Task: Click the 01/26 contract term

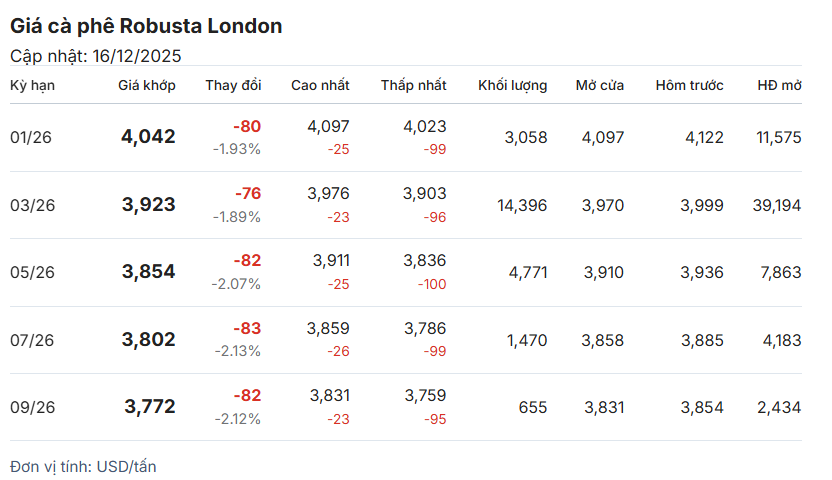Action: pos(31,137)
